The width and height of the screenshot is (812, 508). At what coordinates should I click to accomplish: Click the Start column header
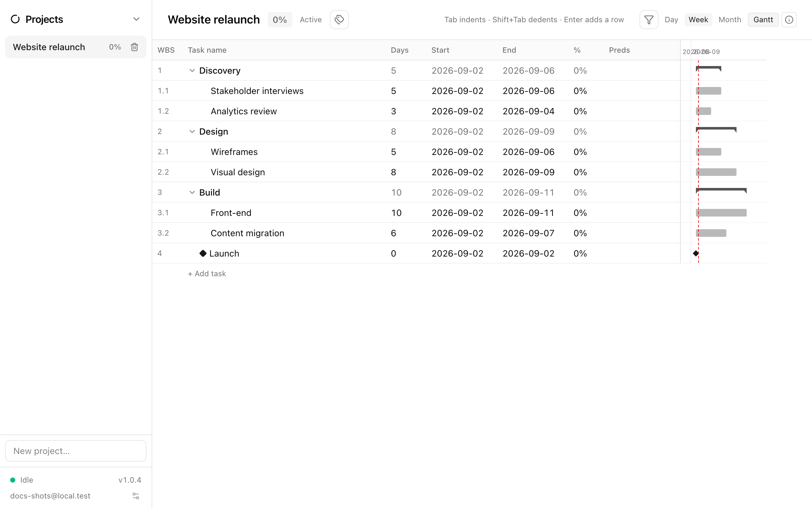click(440, 50)
